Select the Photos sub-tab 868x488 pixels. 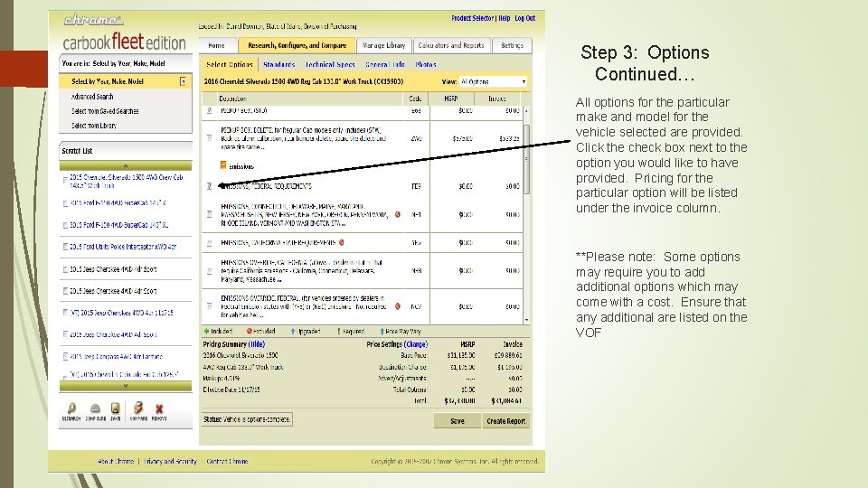(426, 65)
